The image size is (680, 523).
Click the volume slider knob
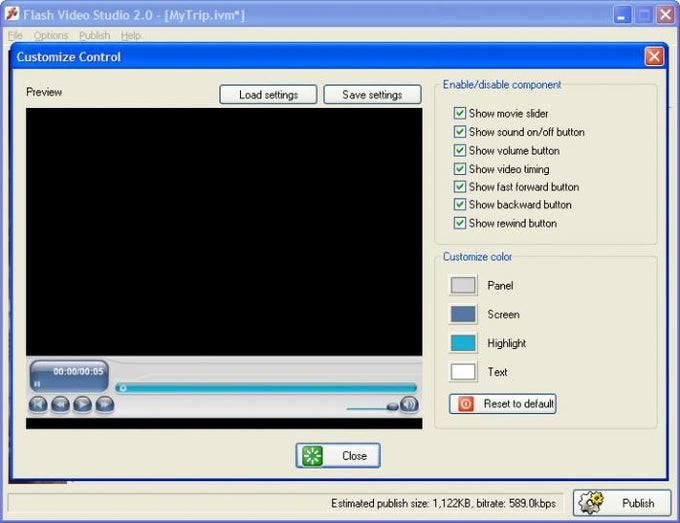point(392,406)
